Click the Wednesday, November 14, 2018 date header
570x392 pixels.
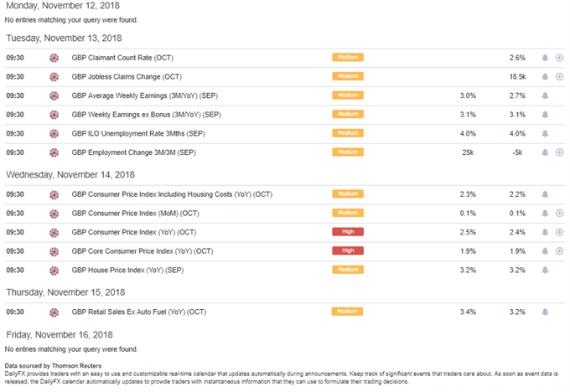[x=70, y=175]
